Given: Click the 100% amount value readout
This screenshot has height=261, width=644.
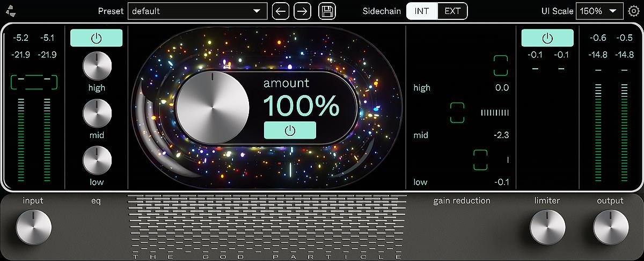Looking at the screenshot, I should click(x=301, y=106).
